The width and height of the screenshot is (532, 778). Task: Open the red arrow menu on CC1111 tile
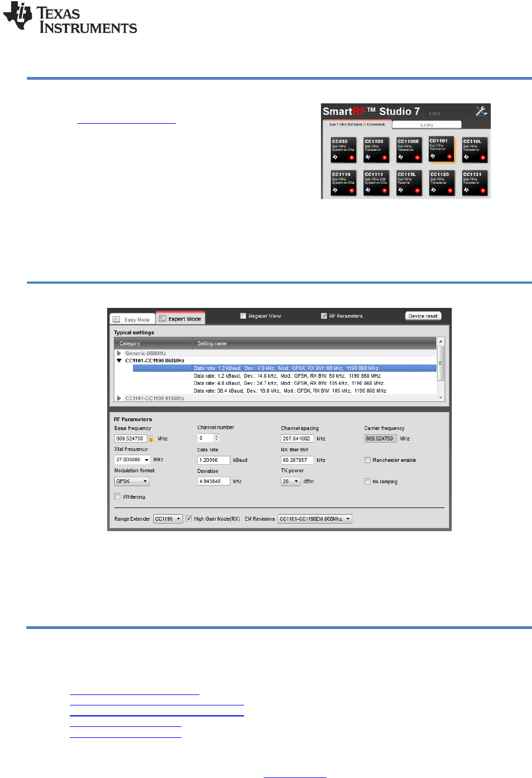385,191
